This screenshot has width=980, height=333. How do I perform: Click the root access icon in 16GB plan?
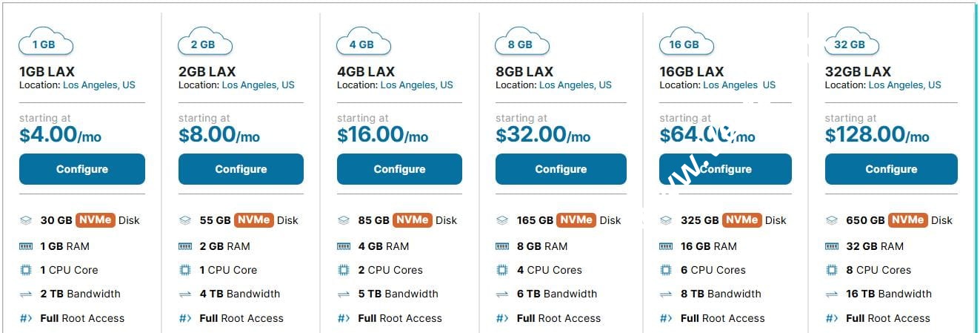(666, 318)
